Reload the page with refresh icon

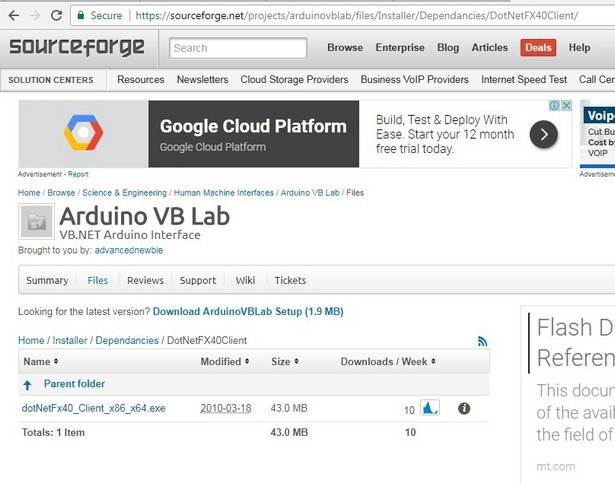(x=56, y=16)
